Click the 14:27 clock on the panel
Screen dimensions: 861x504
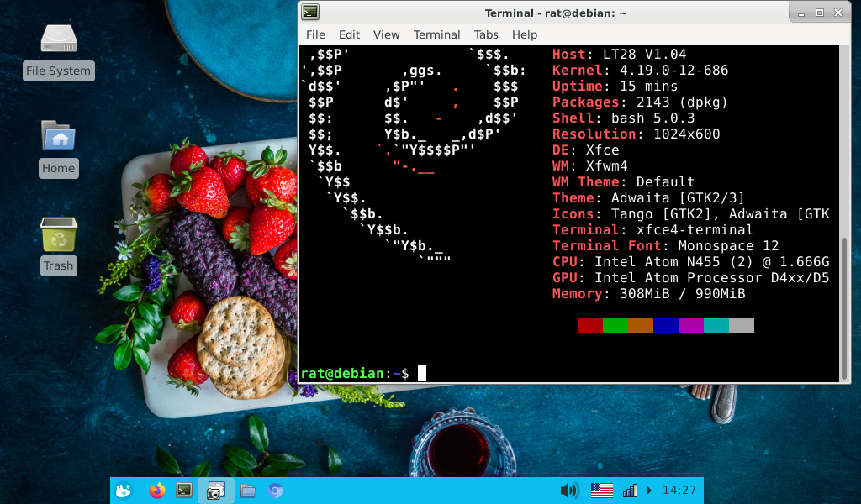(679, 491)
